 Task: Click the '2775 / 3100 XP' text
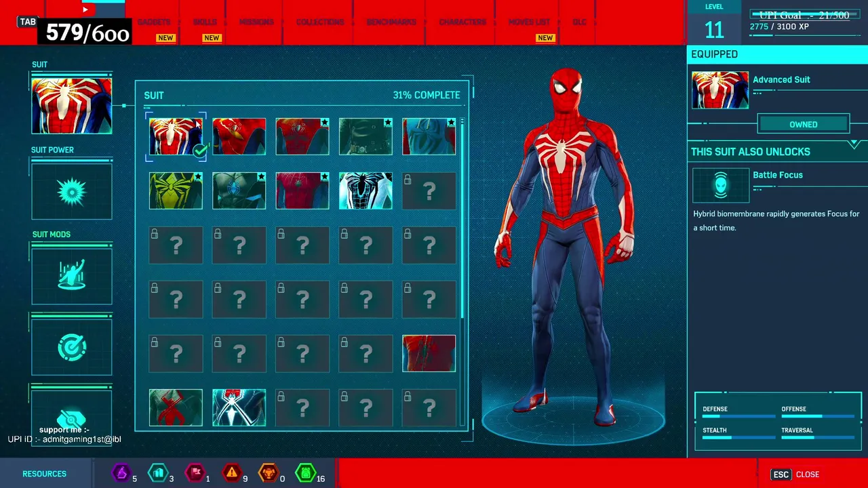779,26
